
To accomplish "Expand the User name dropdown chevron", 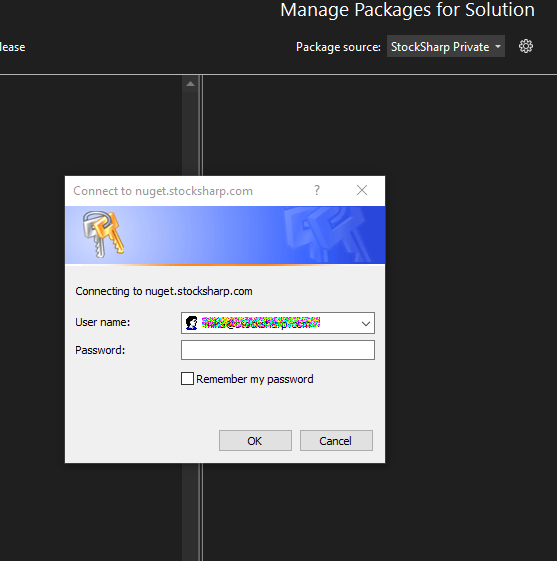I will tap(365, 323).
